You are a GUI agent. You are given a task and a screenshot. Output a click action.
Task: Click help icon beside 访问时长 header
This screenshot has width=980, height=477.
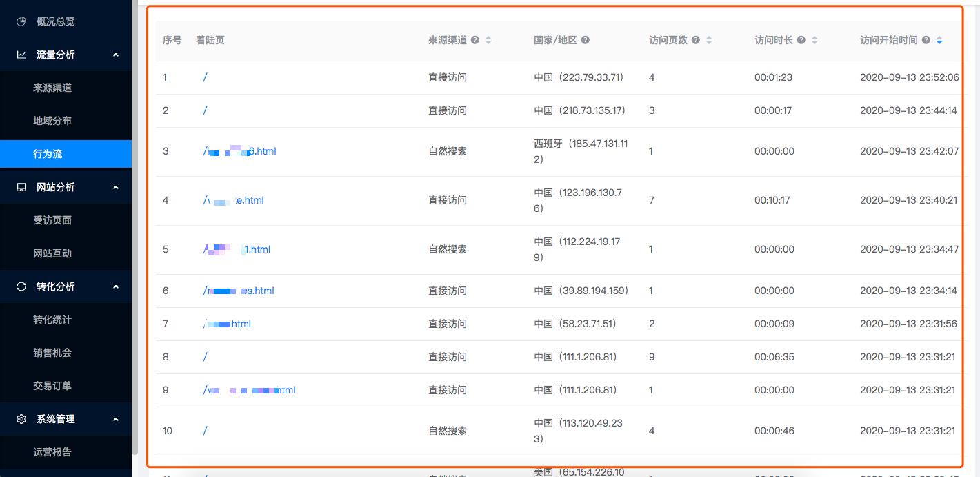pyautogui.click(x=801, y=40)
